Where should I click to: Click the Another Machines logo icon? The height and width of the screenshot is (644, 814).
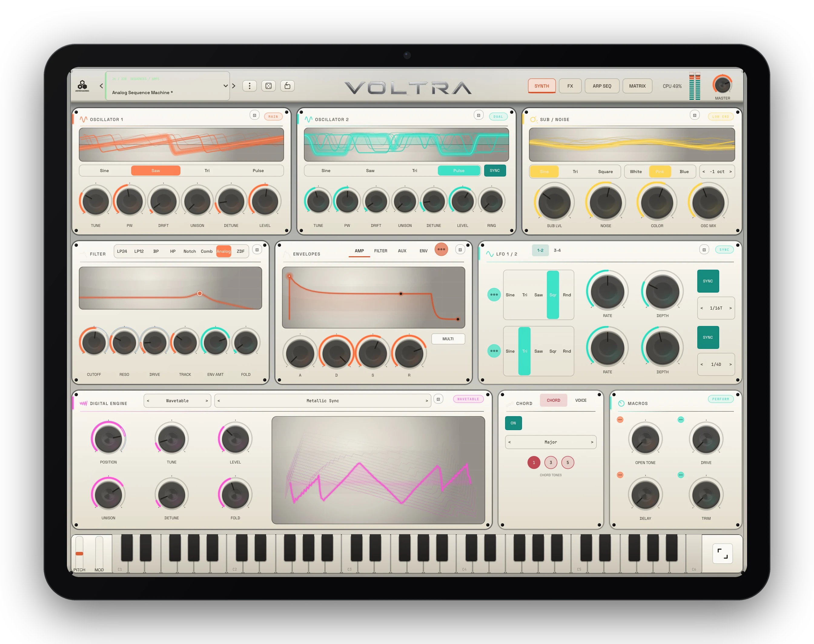(x=82, y=86)
